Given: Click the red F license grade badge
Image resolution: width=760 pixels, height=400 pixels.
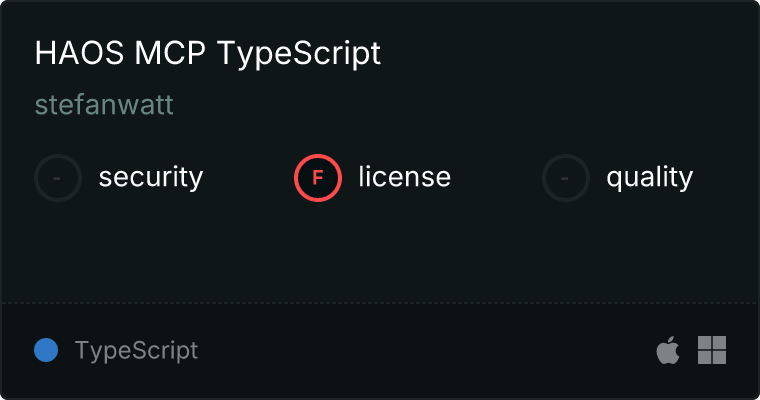Looking at the screenshot, I should tap(318, 178).
